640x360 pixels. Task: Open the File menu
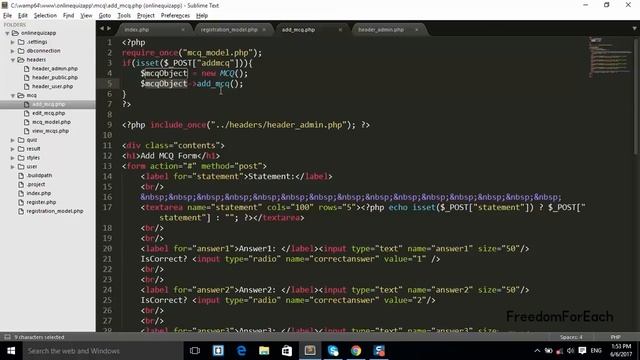(7, 16)
